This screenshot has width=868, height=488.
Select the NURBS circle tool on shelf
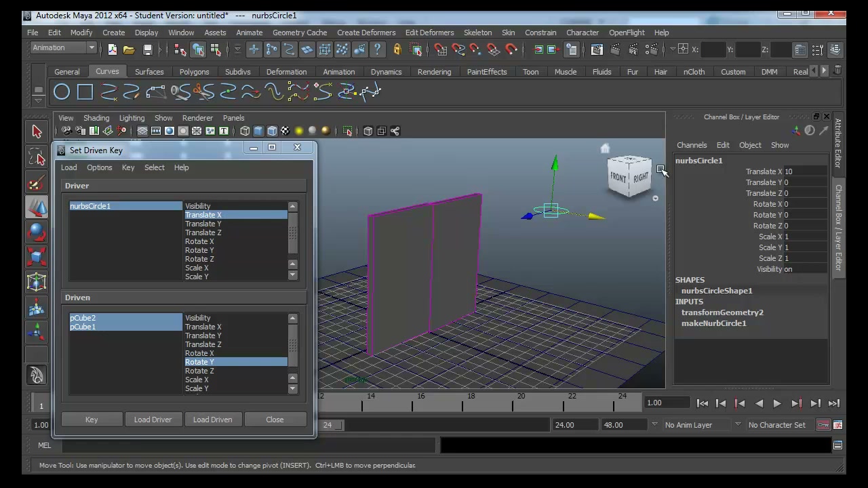click(x=62, y=91)
